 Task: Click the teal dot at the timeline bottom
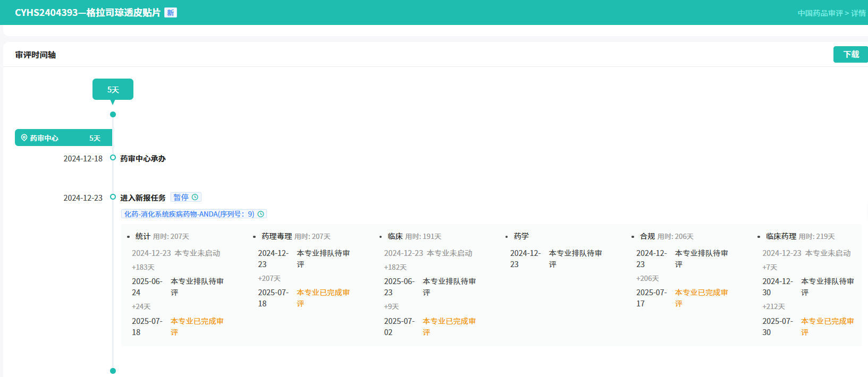tap(113, 371)
